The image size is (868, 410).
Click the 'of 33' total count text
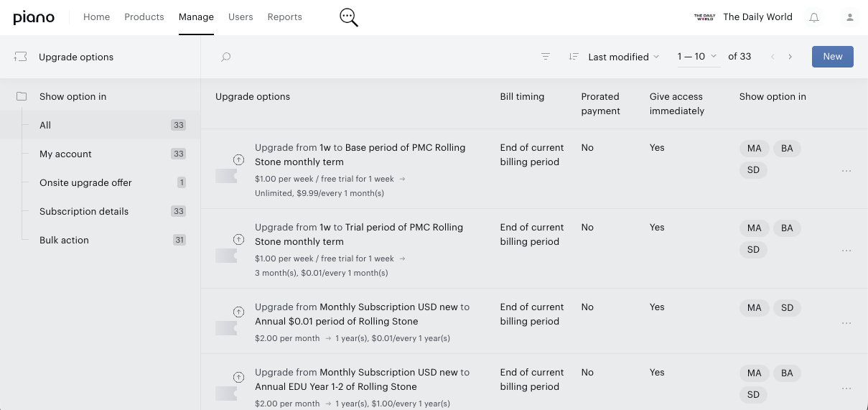click(739, 57)
